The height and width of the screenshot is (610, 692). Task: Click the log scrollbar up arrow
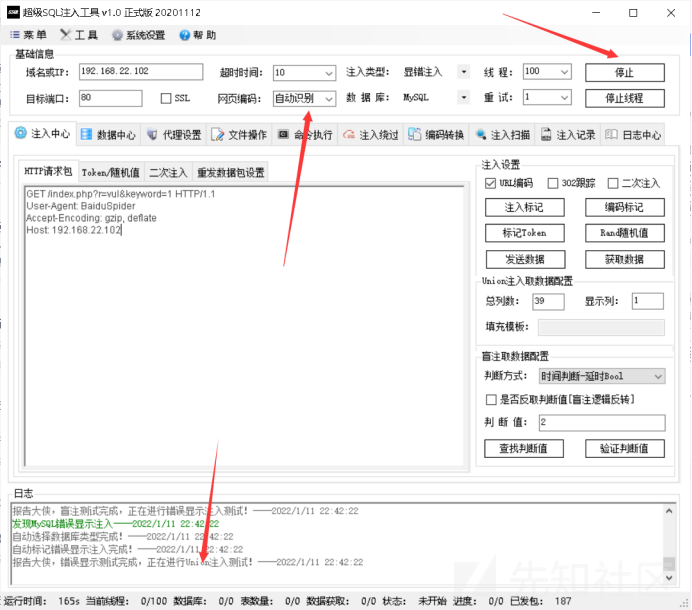(669, 511)
